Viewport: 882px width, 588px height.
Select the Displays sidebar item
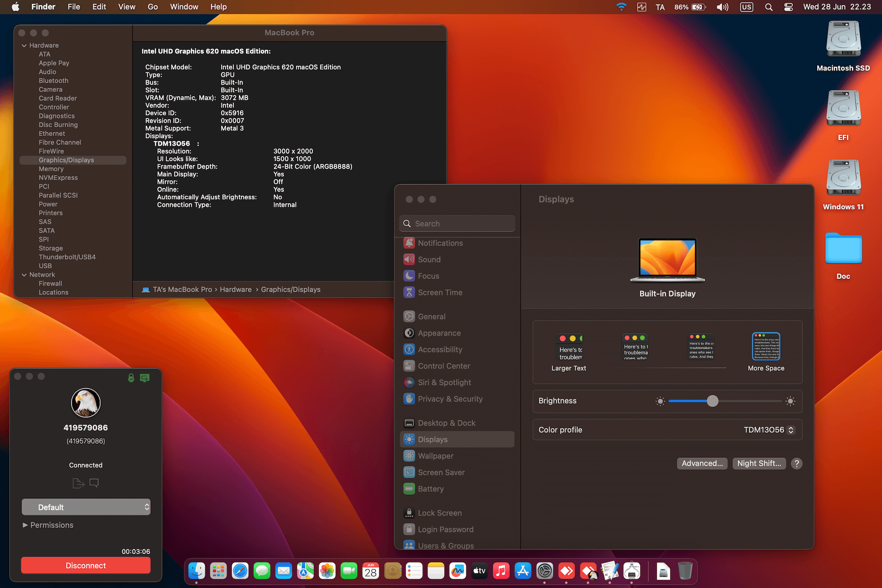(457, 440)
